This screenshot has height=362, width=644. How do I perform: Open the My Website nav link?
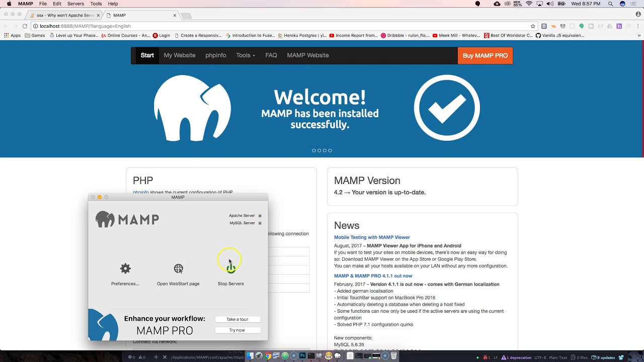pyautogui.click(x=180, y=55)
